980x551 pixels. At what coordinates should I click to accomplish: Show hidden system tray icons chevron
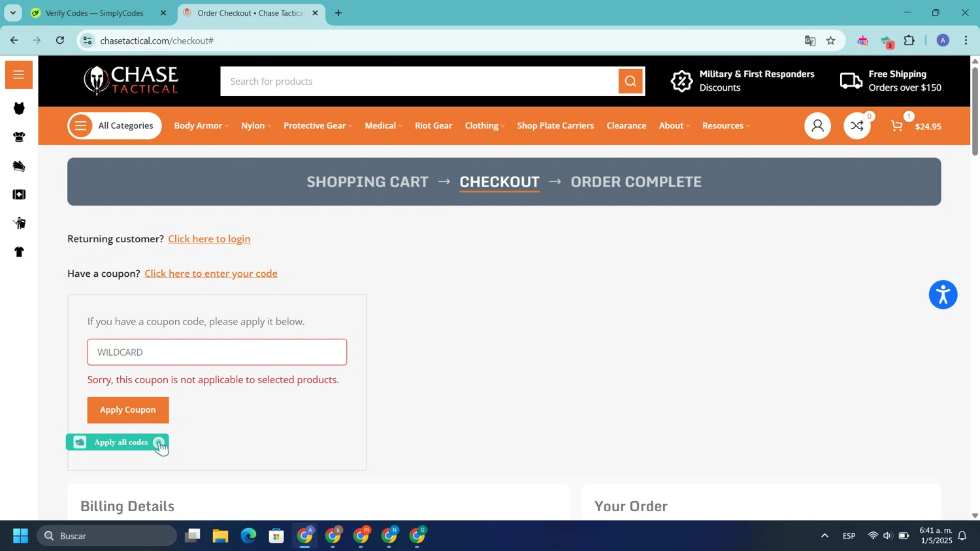click(825, 537)
